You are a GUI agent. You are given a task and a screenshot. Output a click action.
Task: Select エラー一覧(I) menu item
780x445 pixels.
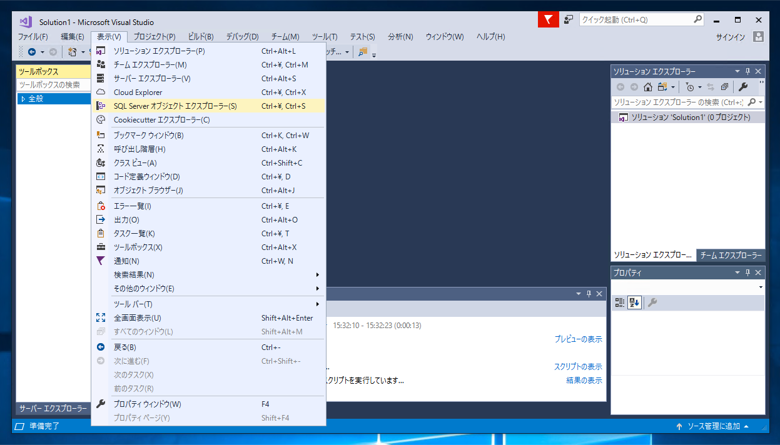point(209,206)
